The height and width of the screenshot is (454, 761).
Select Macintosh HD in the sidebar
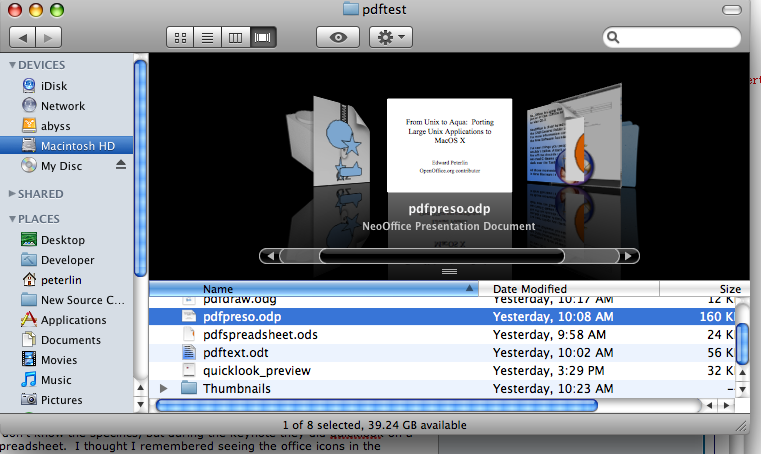66,146
